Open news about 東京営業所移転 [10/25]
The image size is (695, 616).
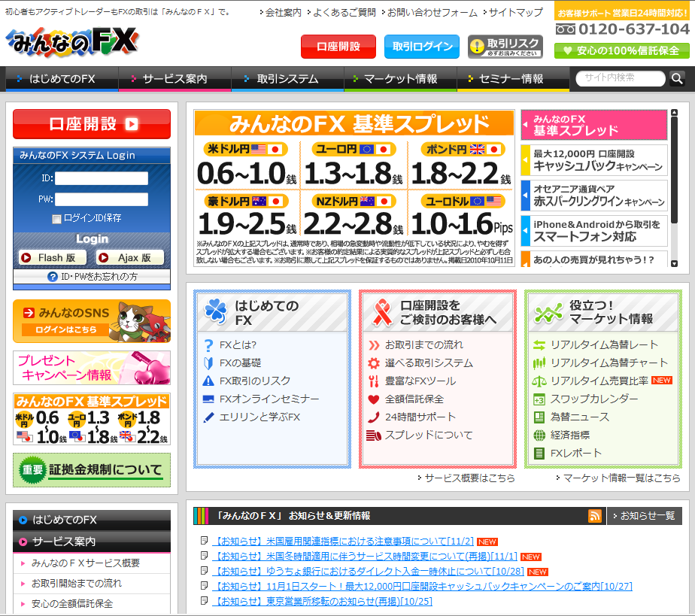[x=323, y=602]
